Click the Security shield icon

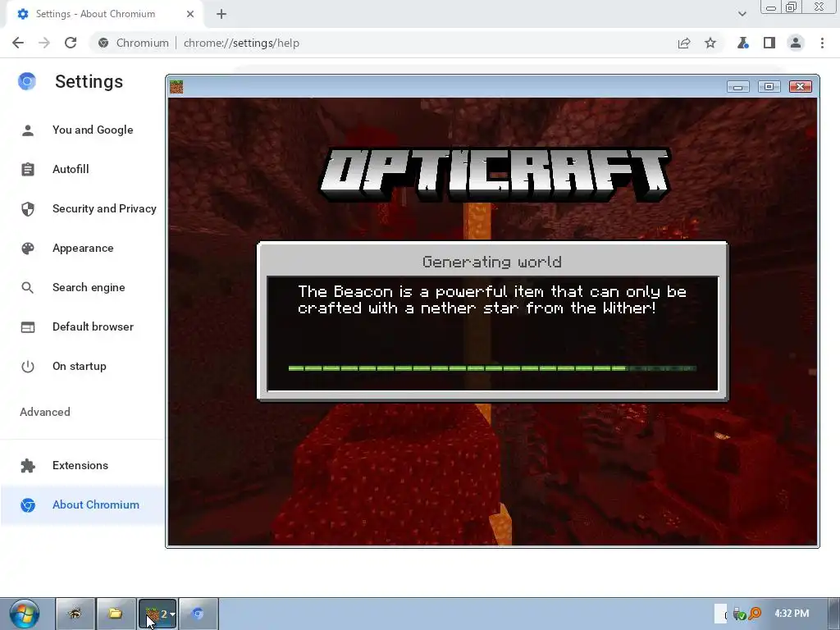point(28,209)
